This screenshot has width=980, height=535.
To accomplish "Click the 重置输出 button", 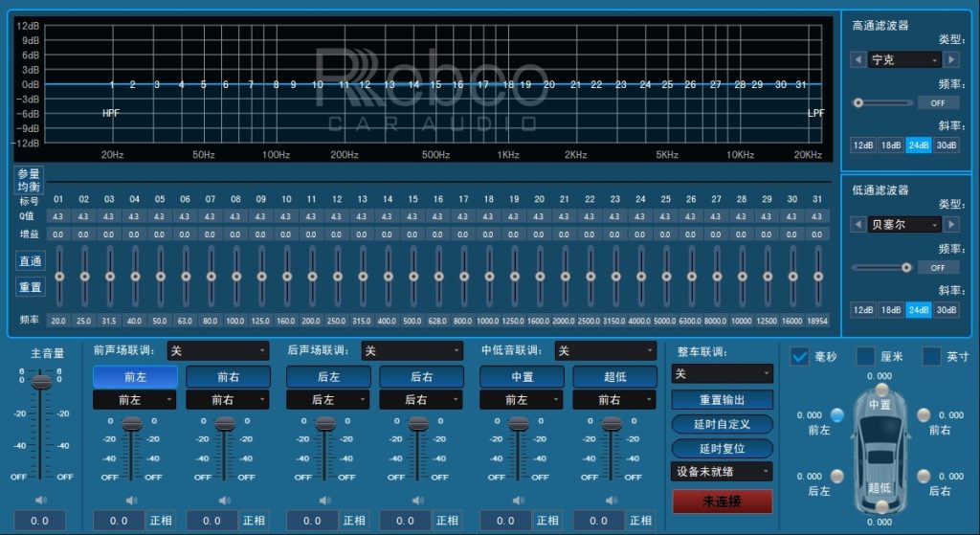I will [722, 400].
